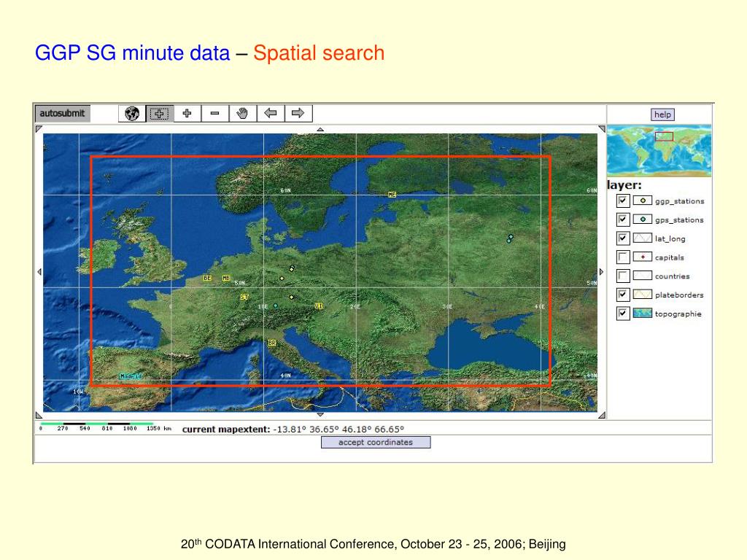Click the ggp_stations legend symbol

(x=642, y=201)
